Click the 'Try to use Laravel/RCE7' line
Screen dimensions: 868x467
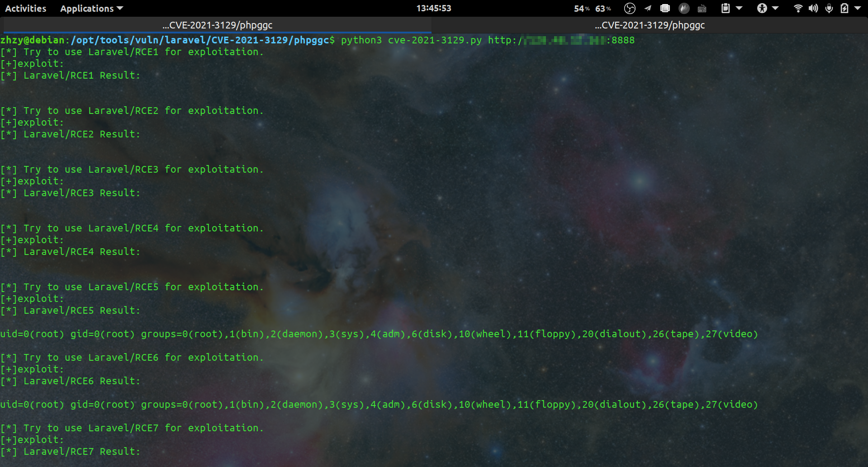(132, 428)
